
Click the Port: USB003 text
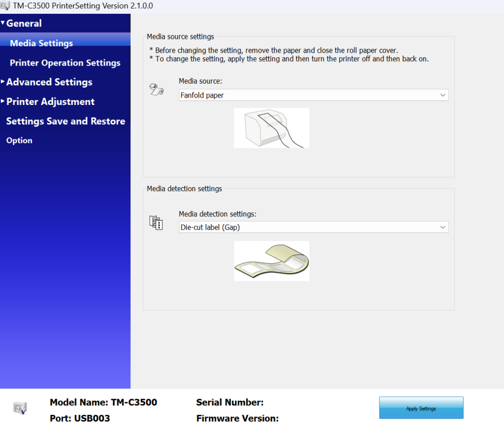[80, 418]
